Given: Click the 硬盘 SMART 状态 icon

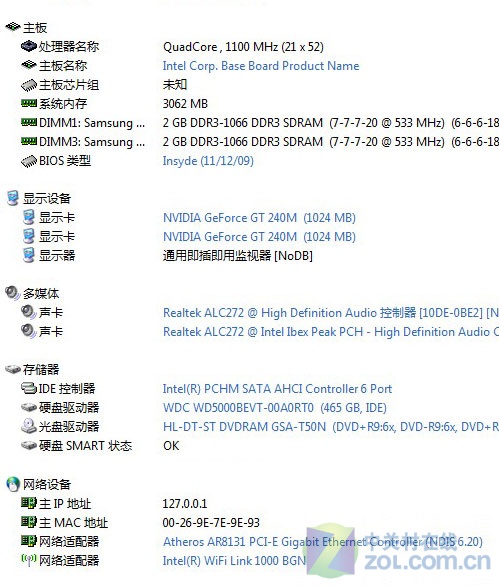Looking at the screenshot, I should (28, 445).
